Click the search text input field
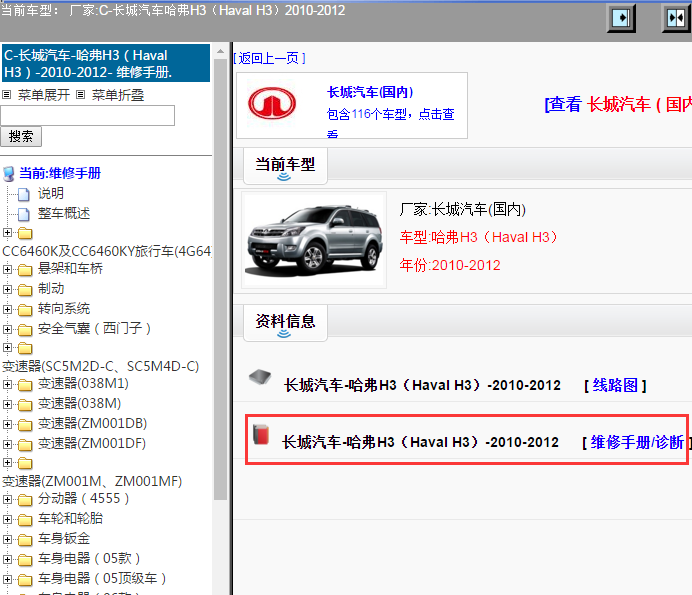 pyautogui.click(x=87, y=115)
